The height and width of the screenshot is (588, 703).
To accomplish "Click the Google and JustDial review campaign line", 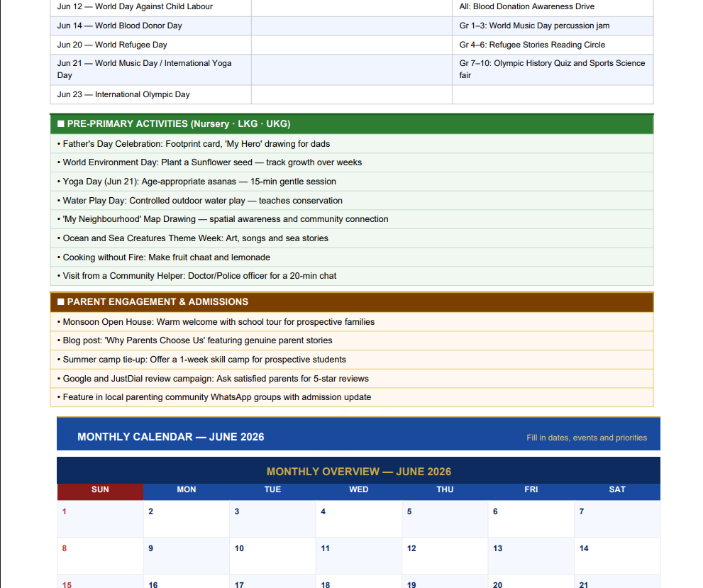I will tap(352, 379).
